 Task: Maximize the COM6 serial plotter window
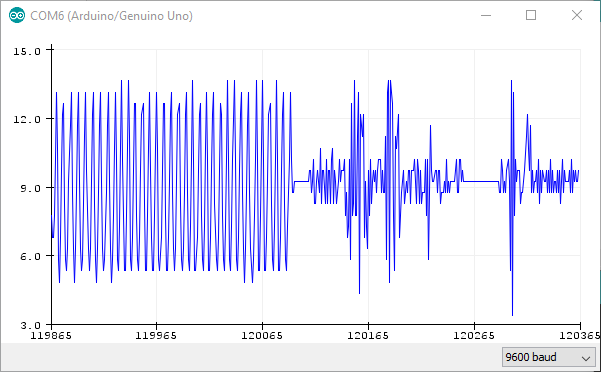click(x=531, y=15)
